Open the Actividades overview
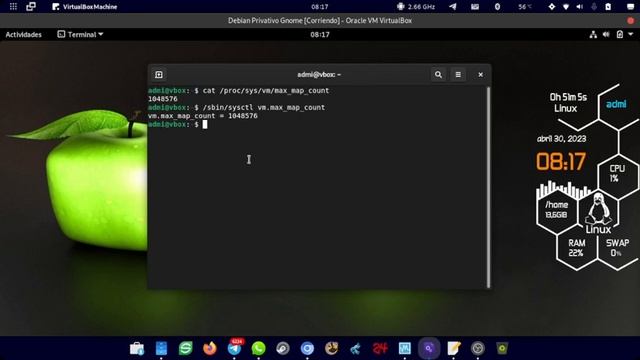Screen dimensions: 640x360 [x=23, y=35]
